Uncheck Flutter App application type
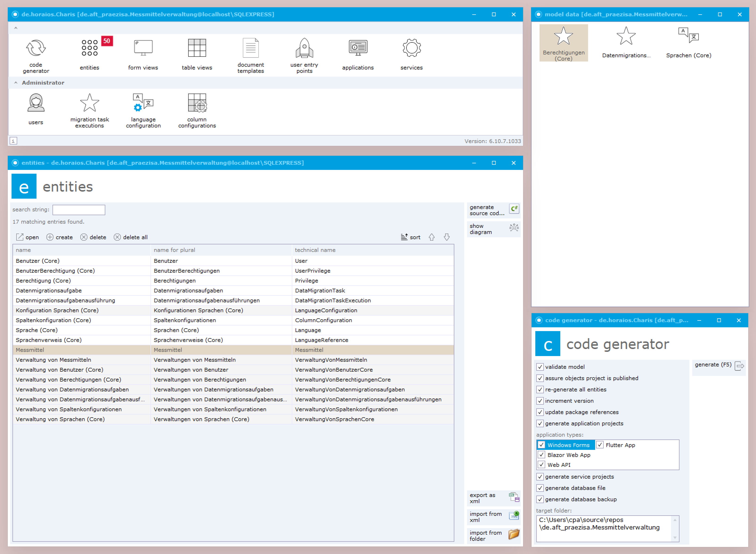This screenshot has width=756, height=554. pyautogui.click(x=600, y=445)
